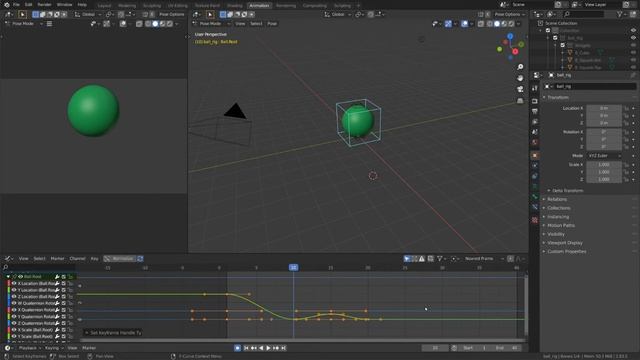Edit the Location X field

pyautogui.click(x=604, y=108)
